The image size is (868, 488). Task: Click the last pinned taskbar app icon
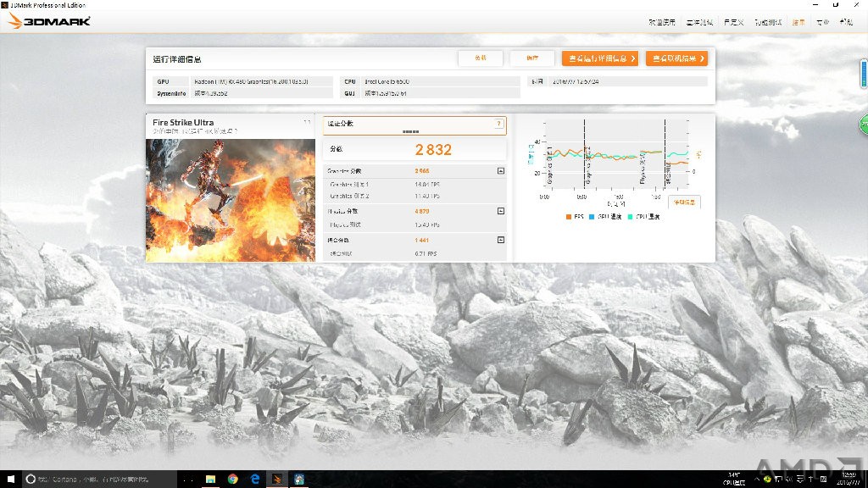point(299,480)
